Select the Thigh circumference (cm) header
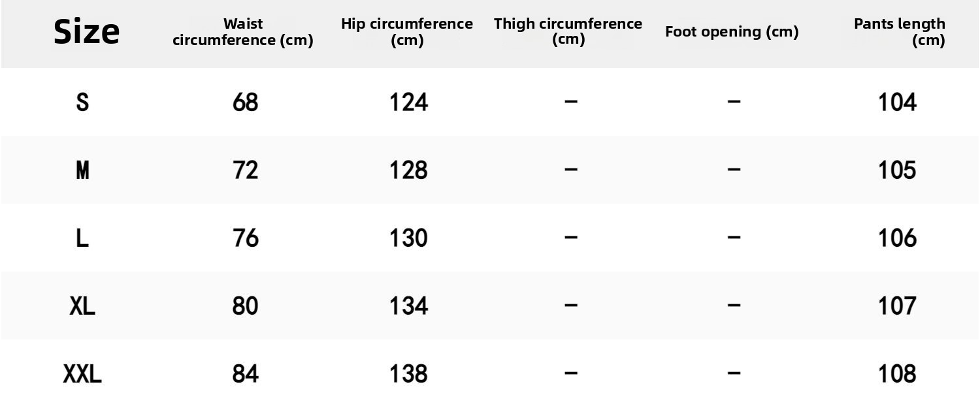The image size is (980, 410). pyautogui.click(x=568, y=31)
